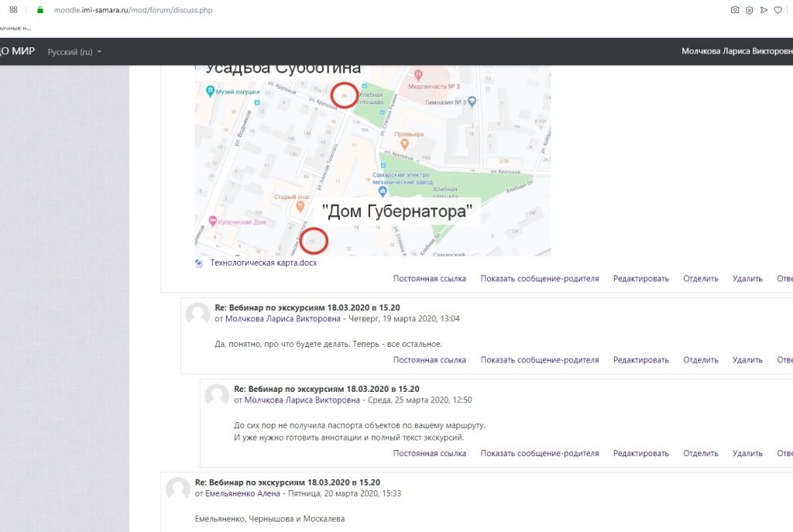Screen dimensions: 793x532
Task: Click the ad blocker shield icon
Action: (x=749, y=9)
